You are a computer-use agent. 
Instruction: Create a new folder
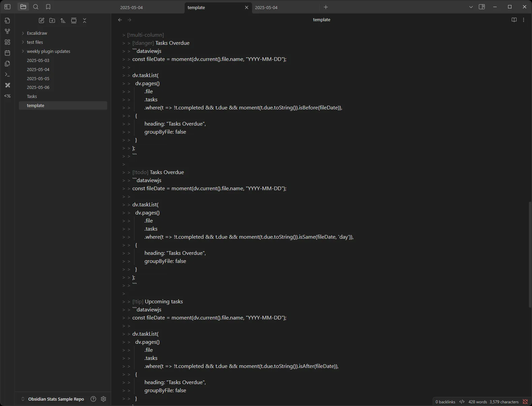tap(52, 21)
